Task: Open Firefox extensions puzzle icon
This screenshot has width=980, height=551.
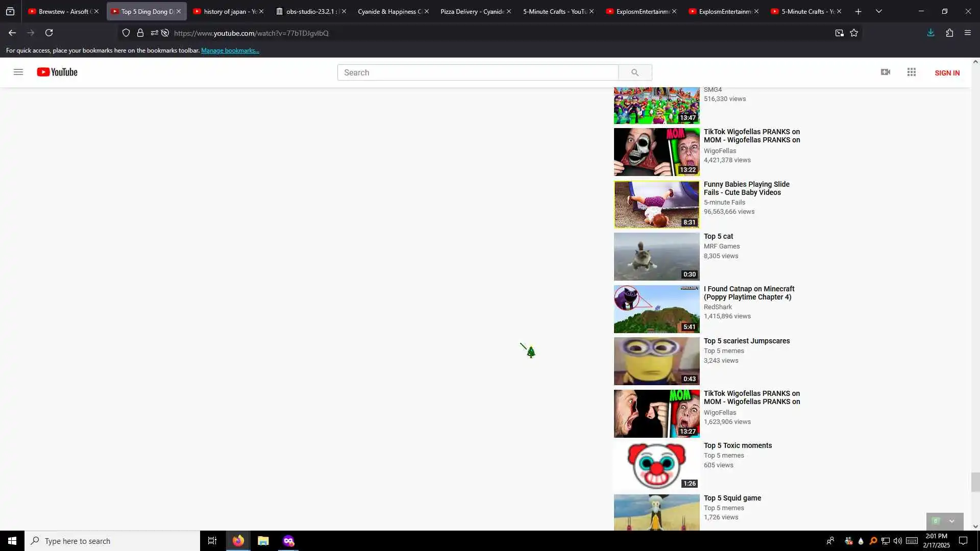Action: [x=949, y=33]
